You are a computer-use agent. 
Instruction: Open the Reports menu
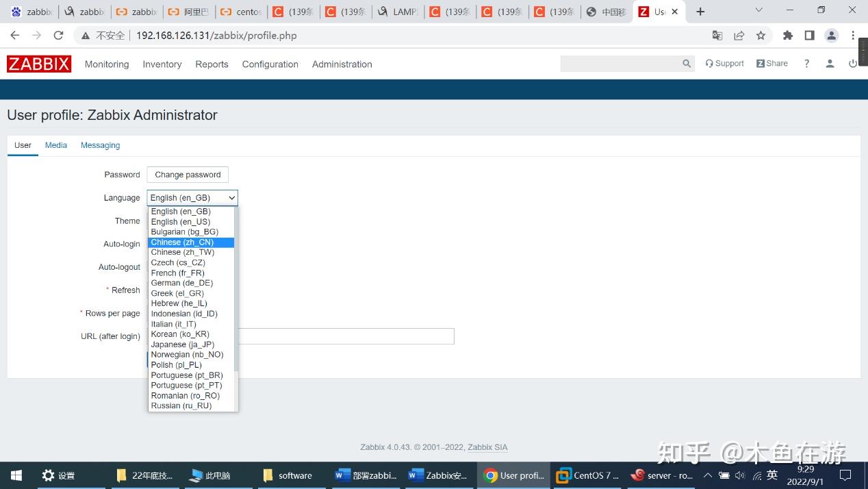212,64
